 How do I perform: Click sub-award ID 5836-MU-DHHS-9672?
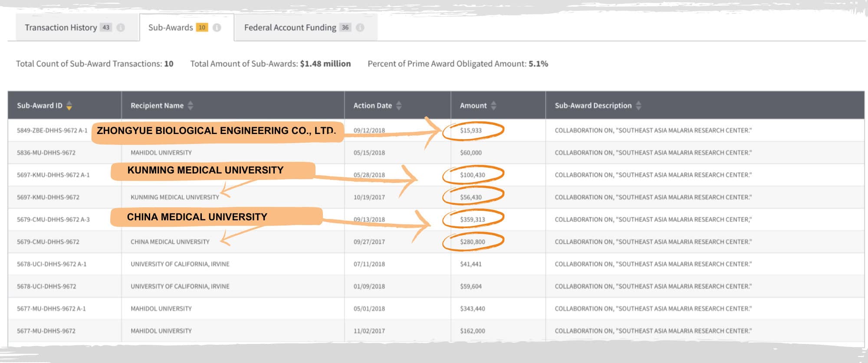pyautogui.click(x=46, y=153)
